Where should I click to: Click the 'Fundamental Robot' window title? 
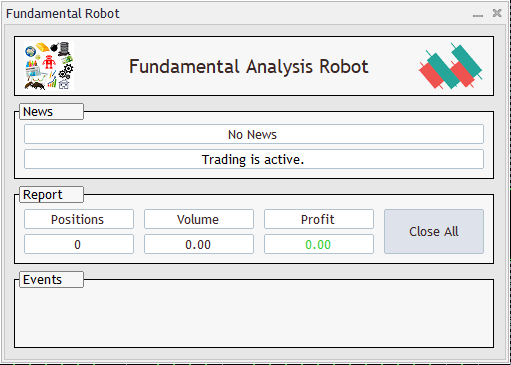pos(63,14)
